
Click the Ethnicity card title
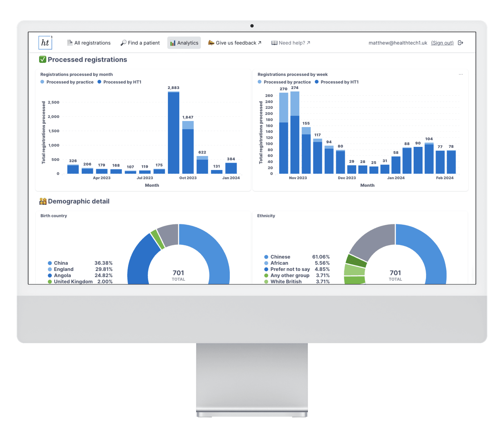point(266,216)
